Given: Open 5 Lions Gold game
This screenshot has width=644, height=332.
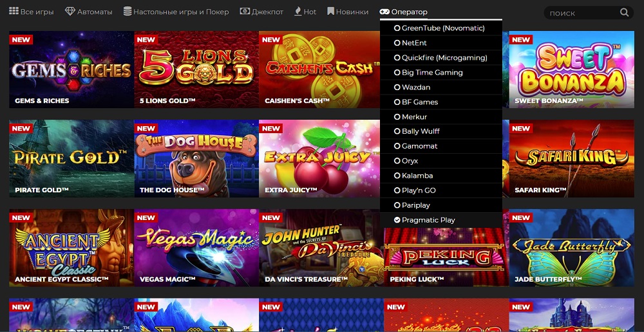Looking at the screenshot, I should 196,69.
